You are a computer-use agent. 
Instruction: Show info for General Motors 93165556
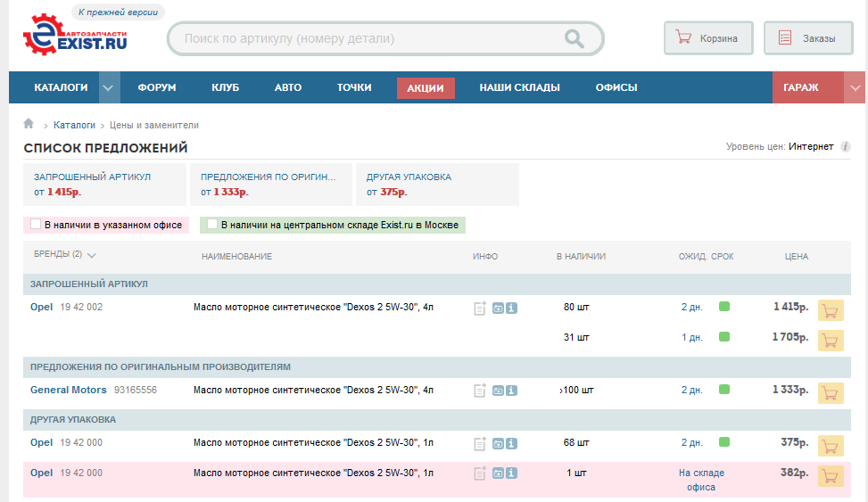click(x=512, y=391)
